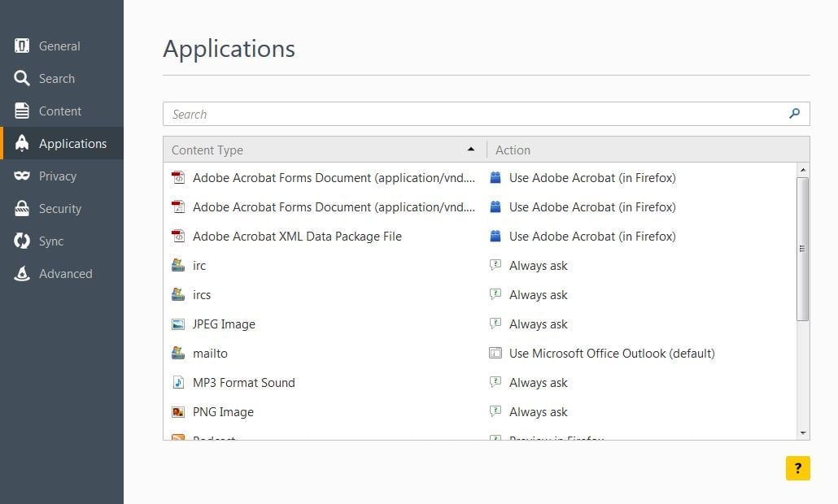Image resolution: width=838 pixels, height=504 pixels.
Task: Open the Sync preferences tab
Action: [x=62, y=241]
